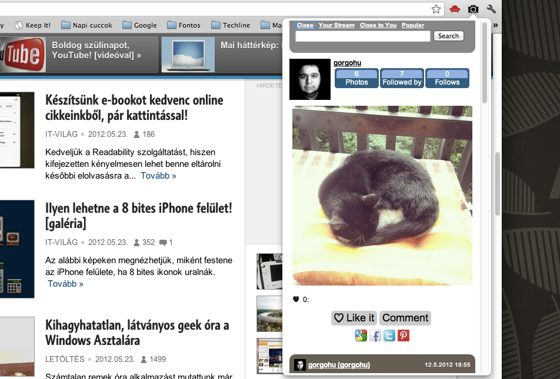Open the Napi cuccok bookmarks folder
The image size is (560, 379).
pos(86,25)
